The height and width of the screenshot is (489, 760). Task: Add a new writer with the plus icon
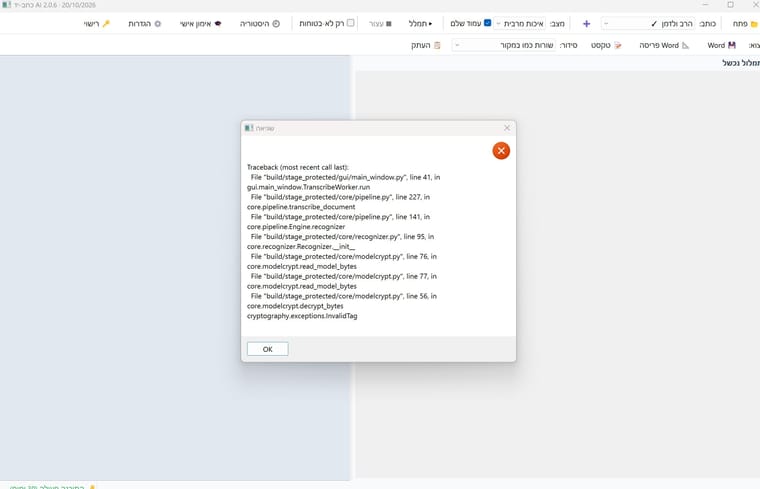[586, 23]
